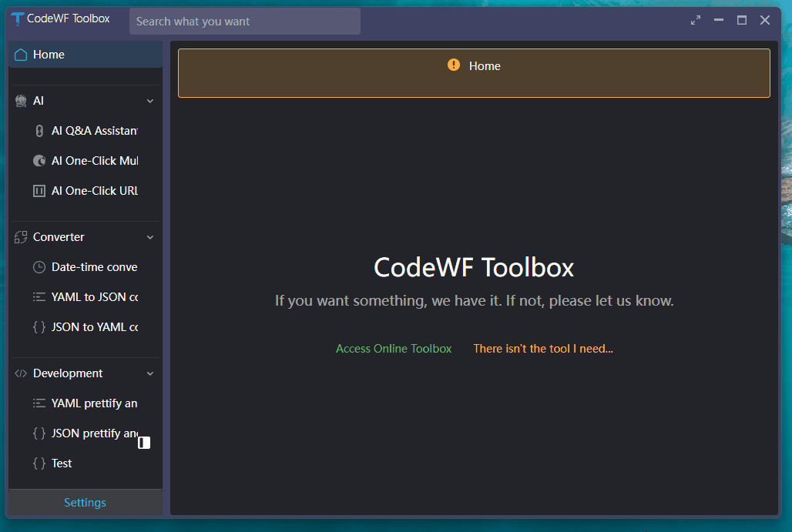Image resolution: width=792 pixels, height=532 pixels.
Task: Collapse the Converter section chevron
Action: click(150, 237)
